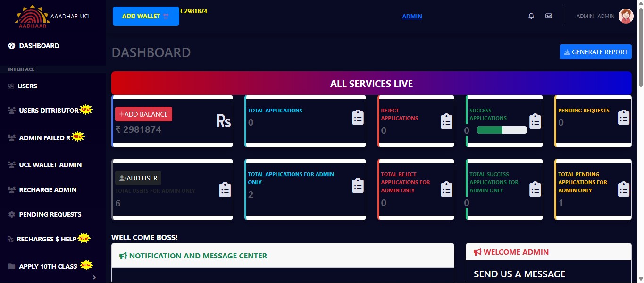Collapse sidebar with the chevron arrow

pyautogui.click(x=94, y=277)
